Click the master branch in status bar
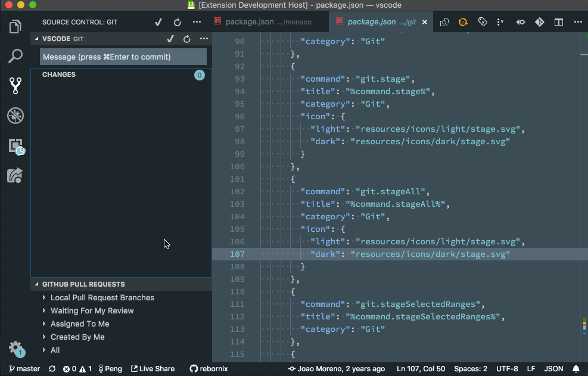 pyautogui.click(x=24, y=369)
